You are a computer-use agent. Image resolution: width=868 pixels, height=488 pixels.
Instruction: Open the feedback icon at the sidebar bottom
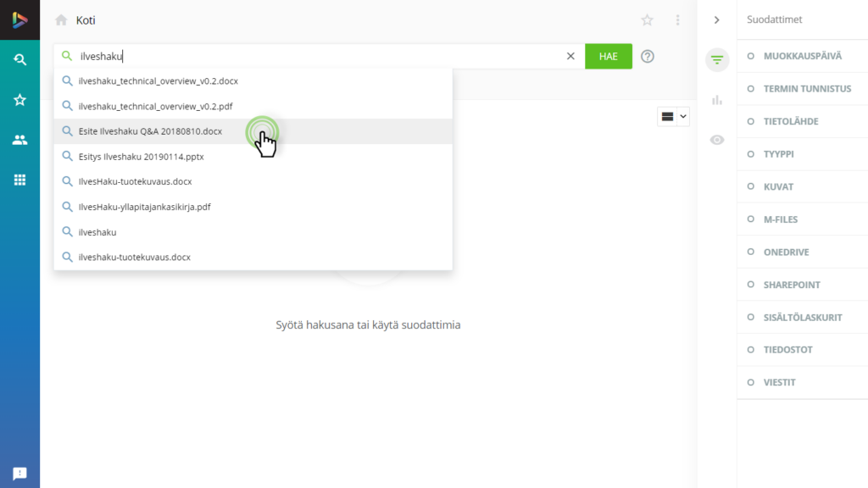[x=20, y=474]
